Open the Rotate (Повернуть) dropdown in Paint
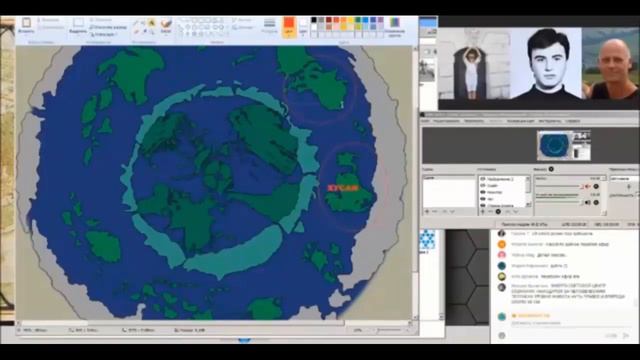 [x=103, y=34]
